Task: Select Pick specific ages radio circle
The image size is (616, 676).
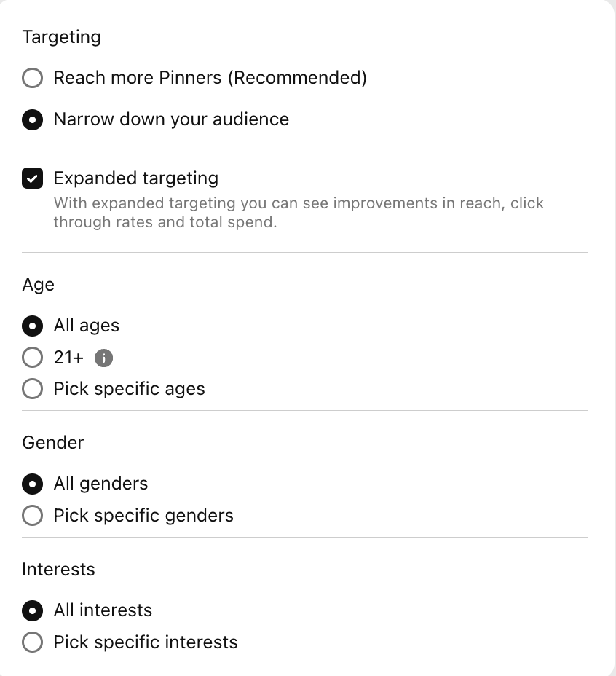Action: click(x=32, y=389)
